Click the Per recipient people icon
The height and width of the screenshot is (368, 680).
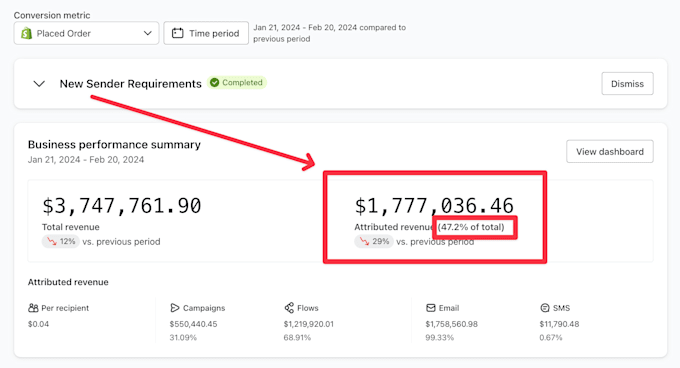[33, 308]
